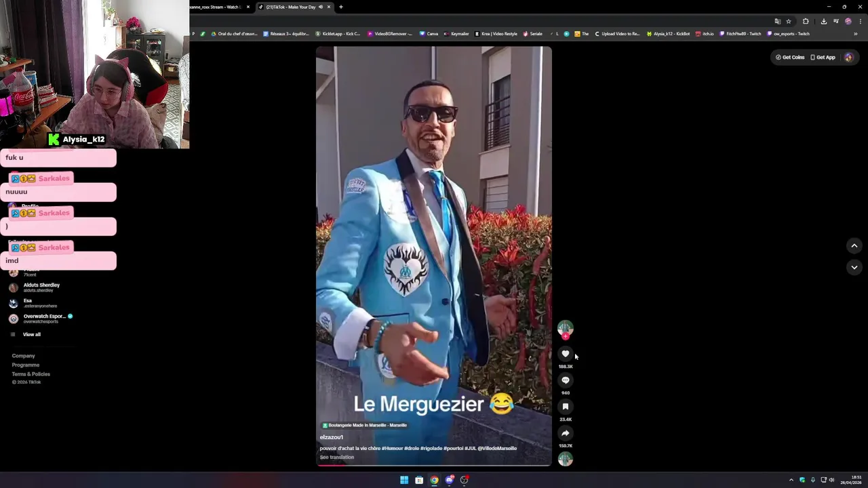
Task: Seek using video progress bar
Action: [434, 465]
